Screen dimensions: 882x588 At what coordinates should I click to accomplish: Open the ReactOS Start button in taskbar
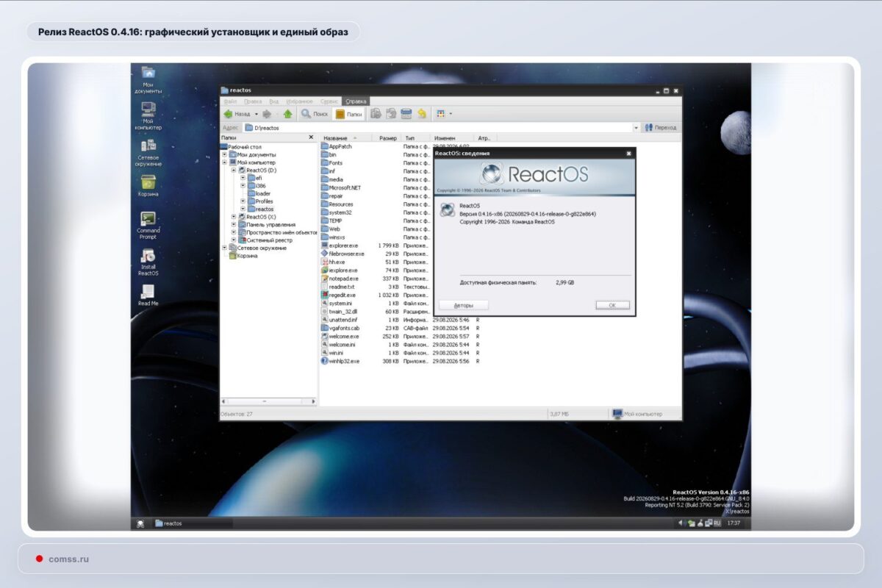click(x=140, y=523)
